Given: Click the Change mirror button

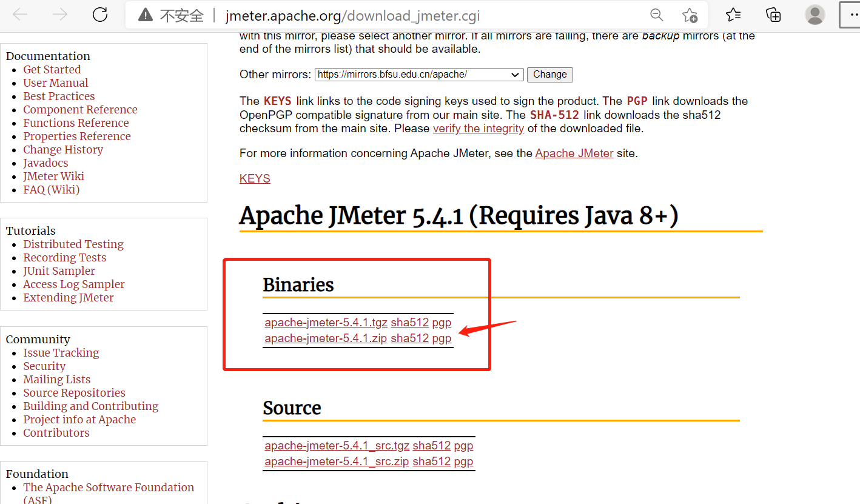Looking at the screenshot, I should tap(550, 75).
